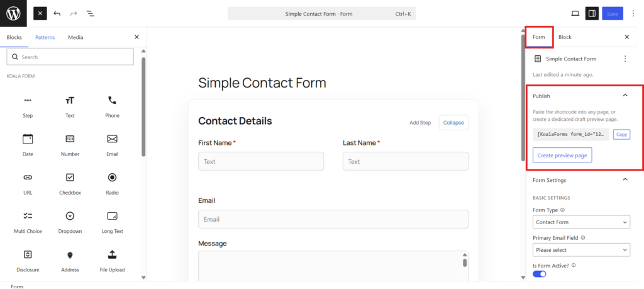
Task: Toggle the Is Form Active switch
Action: (539, 274)
